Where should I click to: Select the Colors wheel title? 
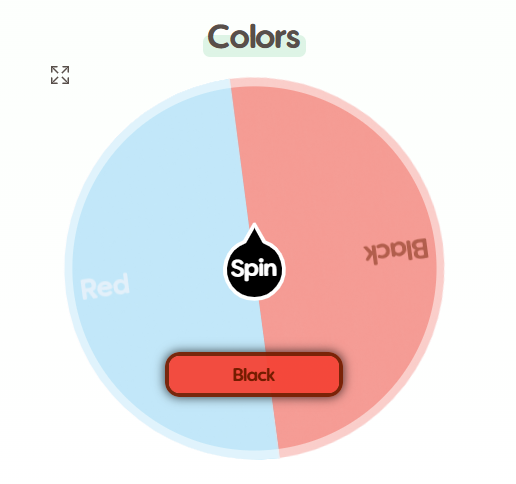[254, 36]
